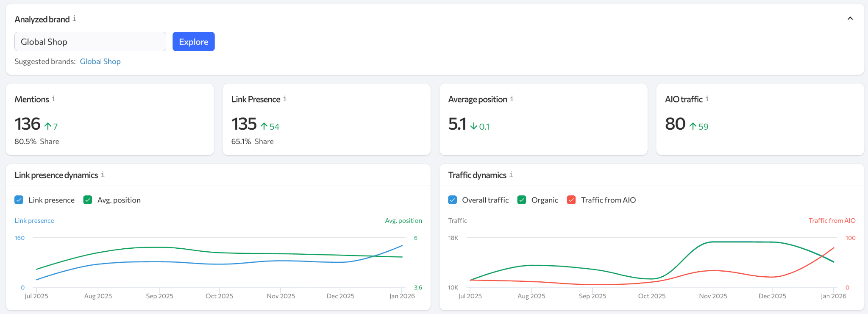
Task: Click info icon beside Average position
Action: (512, 99)
